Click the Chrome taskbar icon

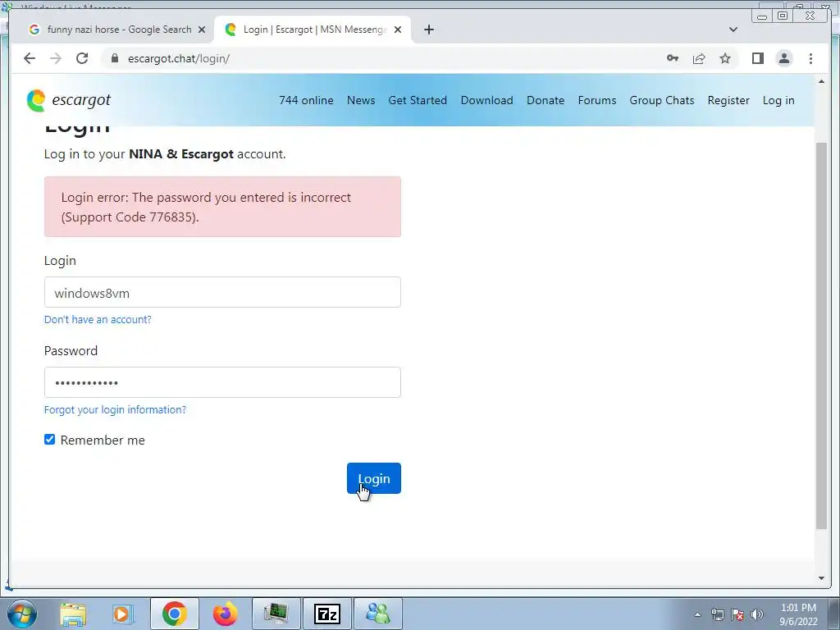click(175, 614)
